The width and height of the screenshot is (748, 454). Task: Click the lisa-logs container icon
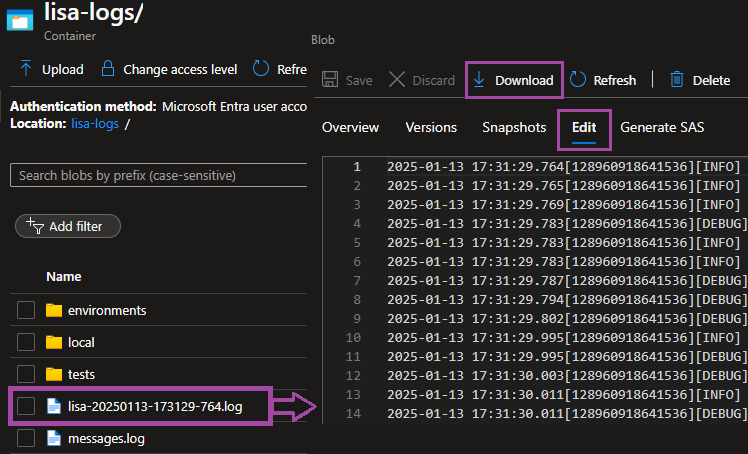click(20, 21)
